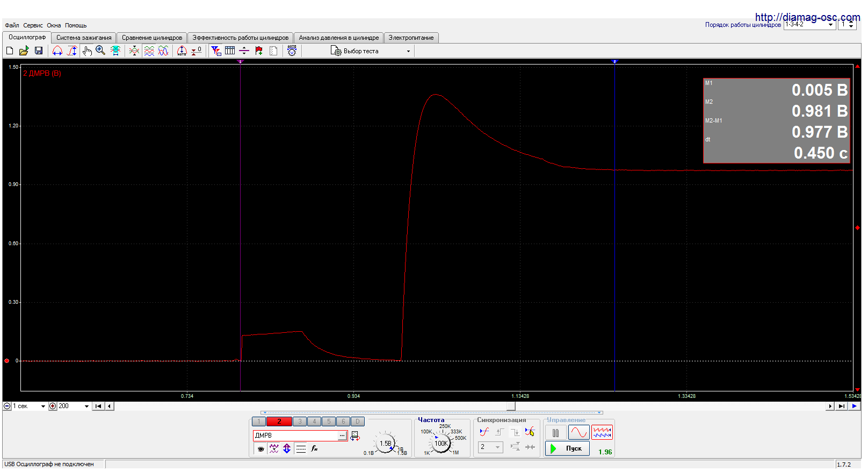The image size is (868, 471).
Task: Select channel 3 button
Action: 300,422
